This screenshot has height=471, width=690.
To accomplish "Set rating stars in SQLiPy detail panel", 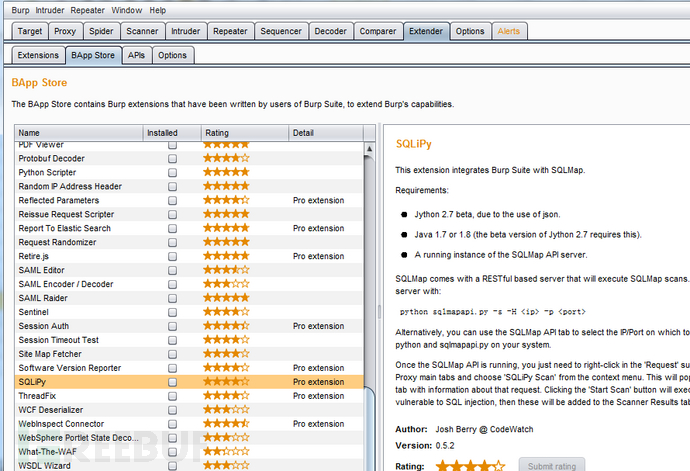I will 470,465.
